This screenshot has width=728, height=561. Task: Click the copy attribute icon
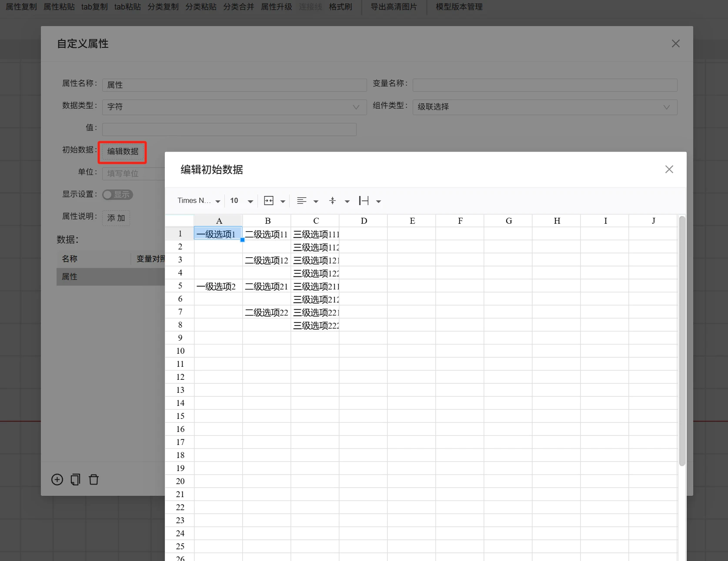[75, 479]
